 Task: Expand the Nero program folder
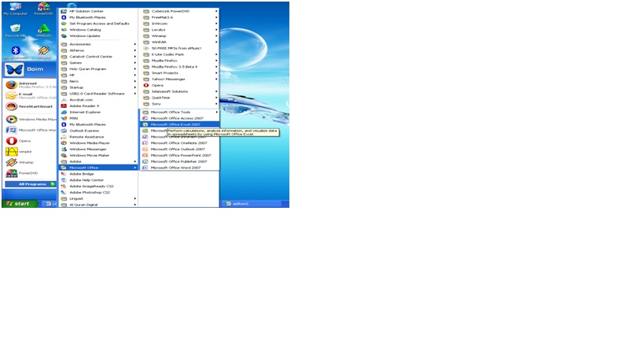[x=98, y=81]
